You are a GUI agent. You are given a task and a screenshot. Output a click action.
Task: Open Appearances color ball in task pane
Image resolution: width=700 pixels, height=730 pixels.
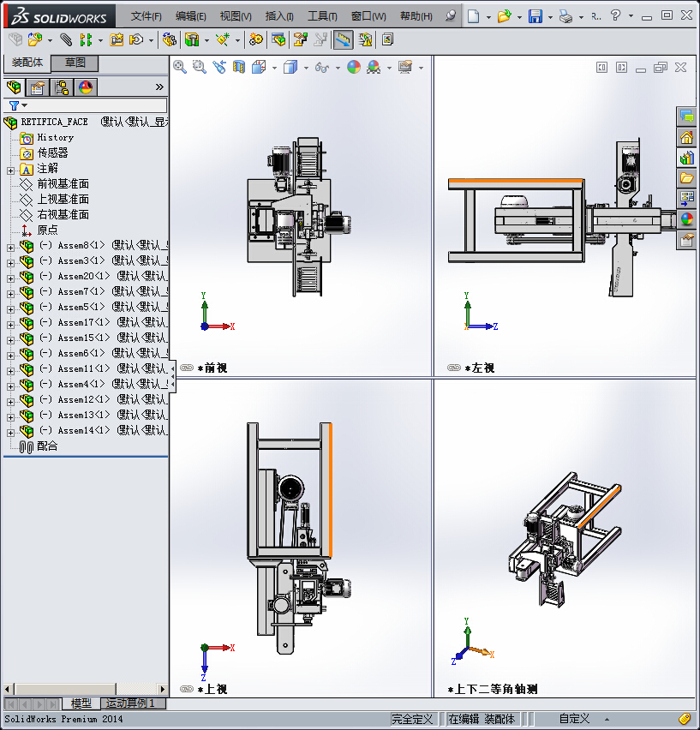686,218
